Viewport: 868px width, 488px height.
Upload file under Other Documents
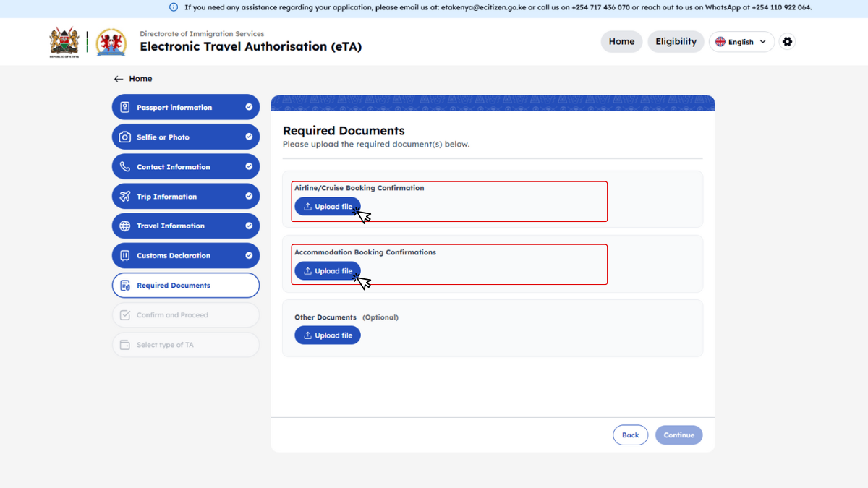tap(327, 335)
